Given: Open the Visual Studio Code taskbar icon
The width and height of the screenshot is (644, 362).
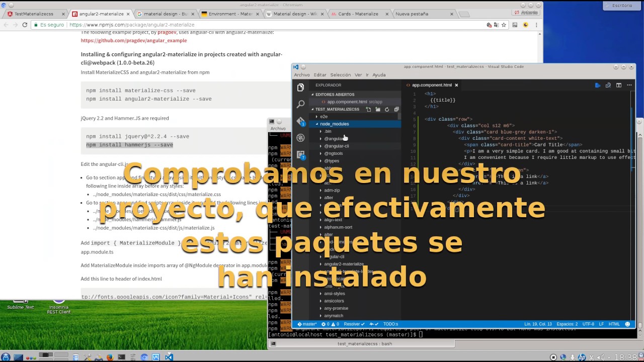Looking at the screenshot, I should click(169, 357).
